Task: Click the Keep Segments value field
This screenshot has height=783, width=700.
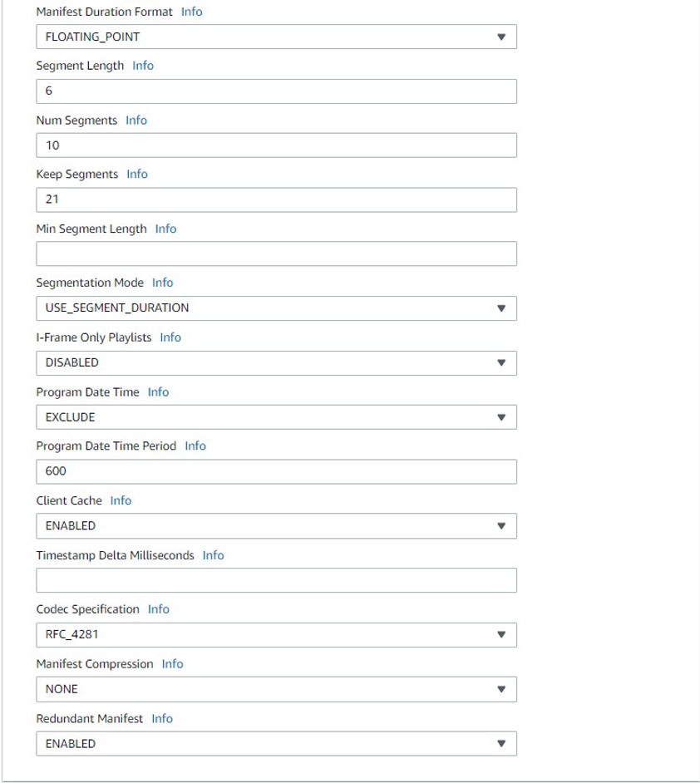Action: [276, 199]
